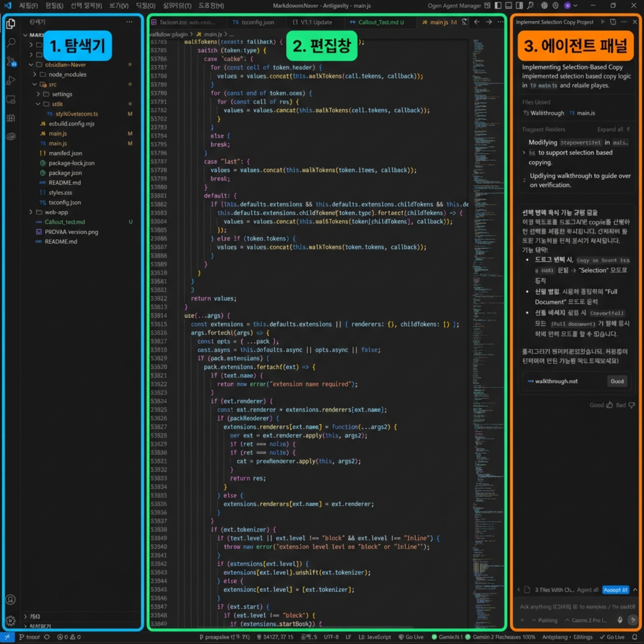Open styles.css in the explorer
Image resolution: width=644 pixels, height=644 pixels.
60,192
